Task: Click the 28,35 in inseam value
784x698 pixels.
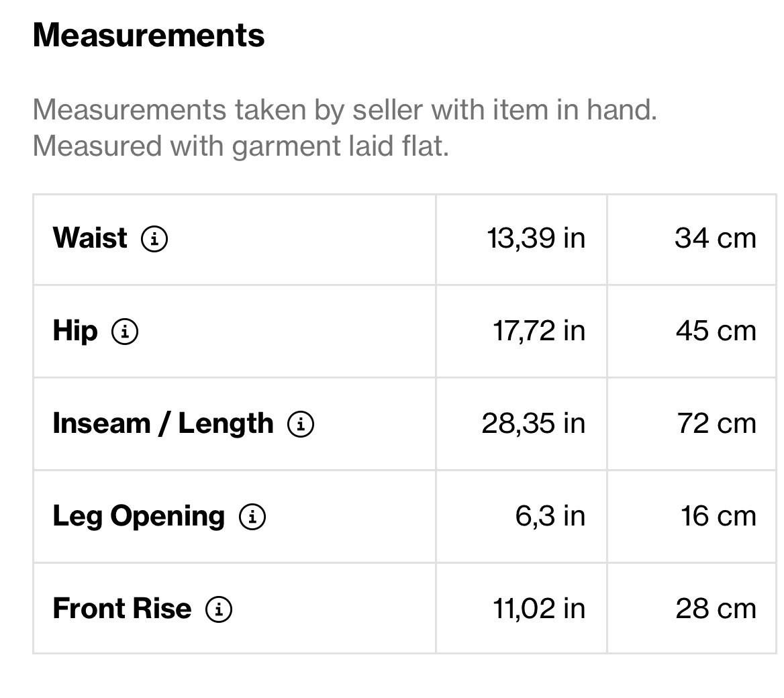Action: pos(534,423)
